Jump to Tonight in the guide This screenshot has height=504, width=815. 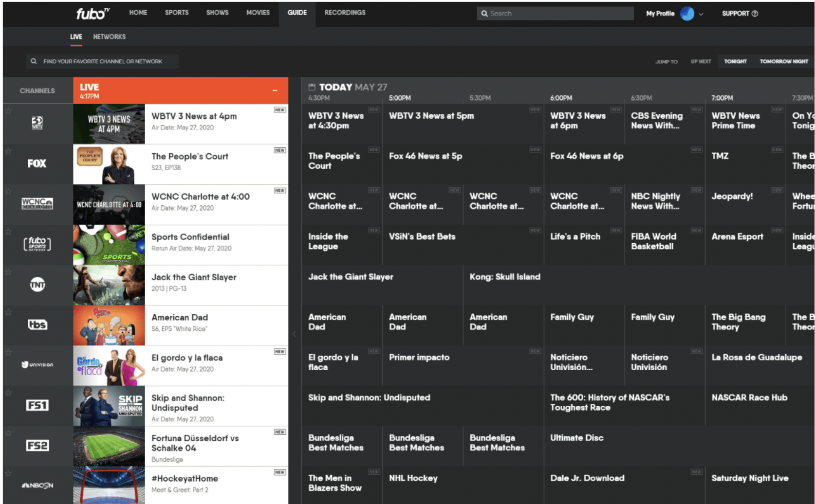735,61
